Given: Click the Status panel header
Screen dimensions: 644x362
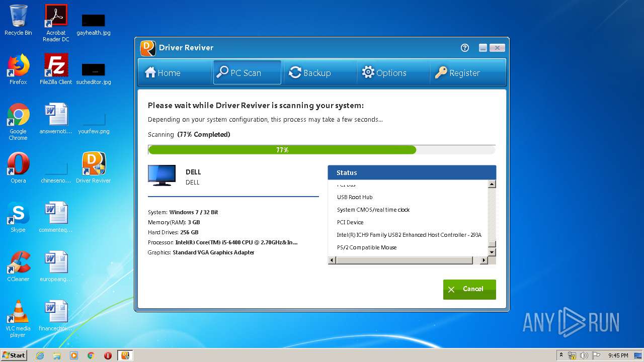Looking at the screenshot, I should point(412,172).
